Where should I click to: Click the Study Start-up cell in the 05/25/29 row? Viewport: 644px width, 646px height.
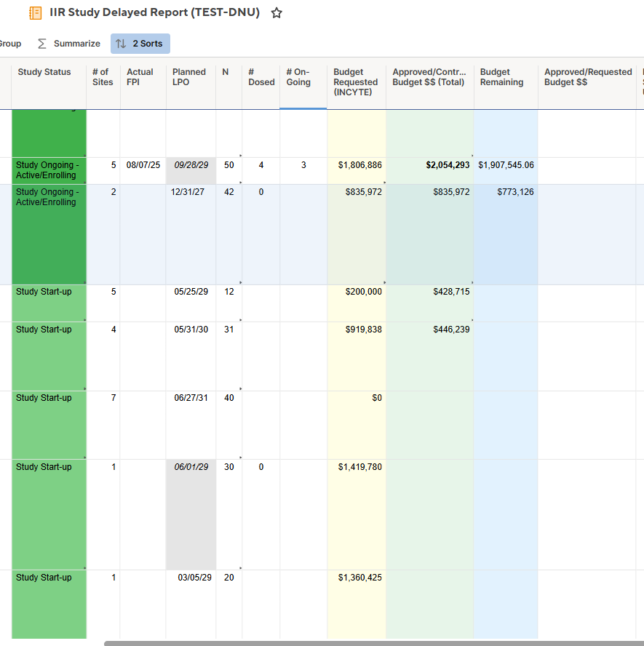(49, 303)
